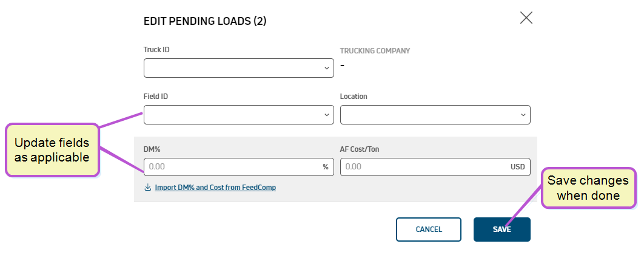The width and height of the screenshot is (644, 255).
Task: Click the percent symbol in DM% field
Action: coord(326,167)
